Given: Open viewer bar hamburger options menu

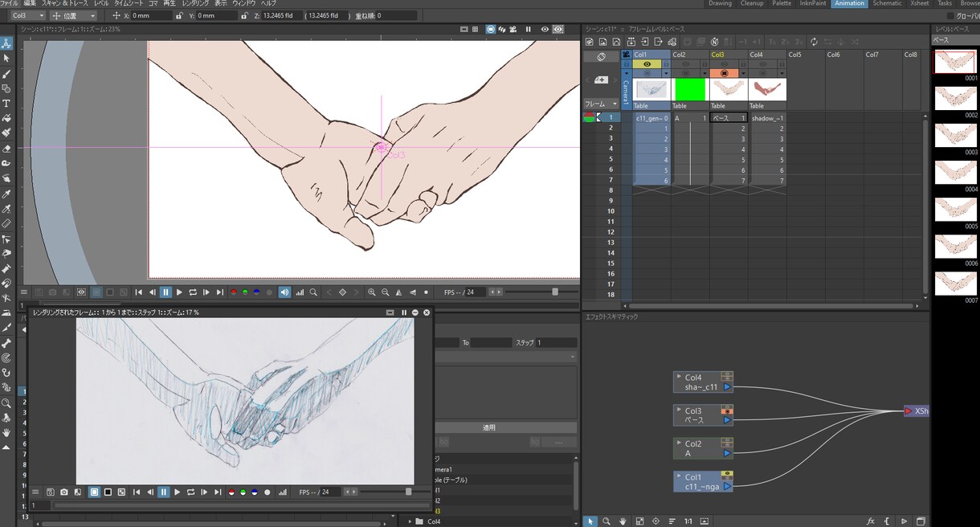Looking at the screenshot, I should (25, 292).
